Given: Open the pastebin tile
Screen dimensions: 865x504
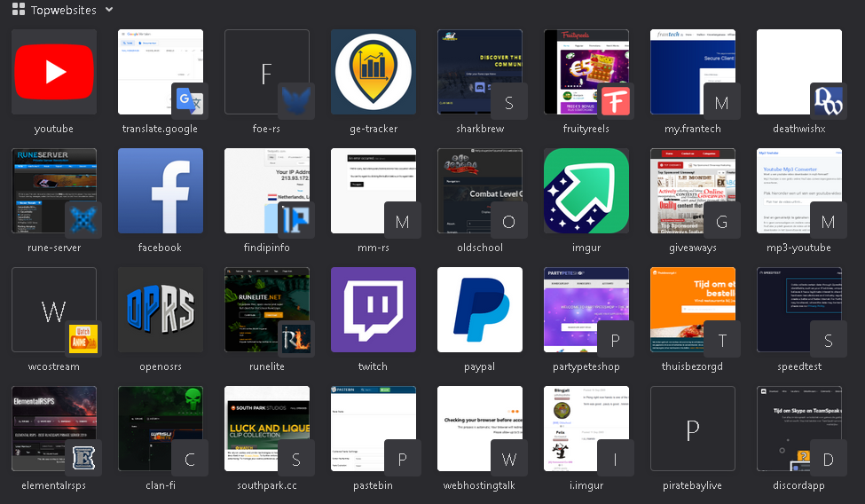Looking at the screenshot, I should coord(374,429).
